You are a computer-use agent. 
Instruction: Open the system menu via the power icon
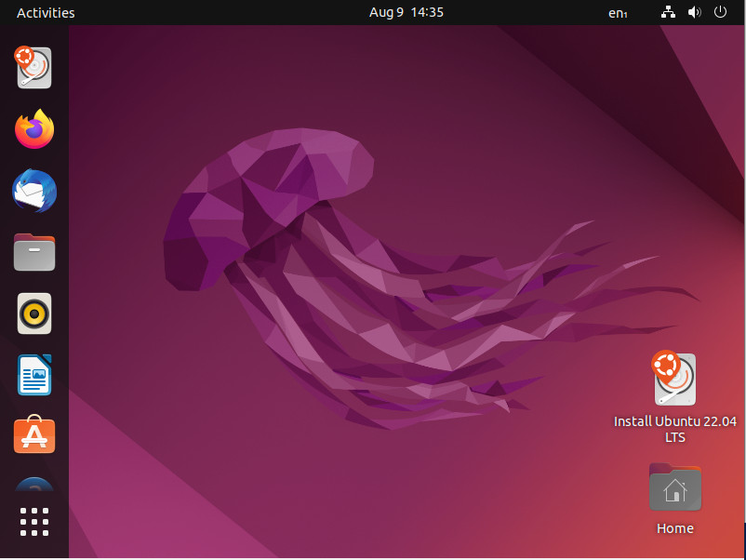pyautogui.click(x=721, y=12)
